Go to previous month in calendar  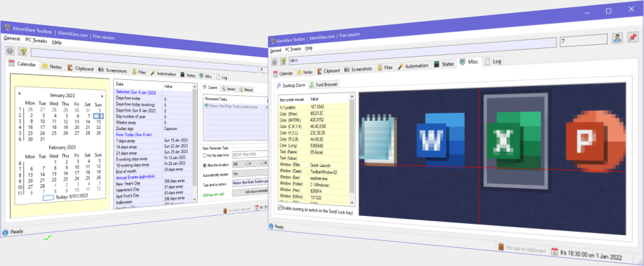click(19, 94)
